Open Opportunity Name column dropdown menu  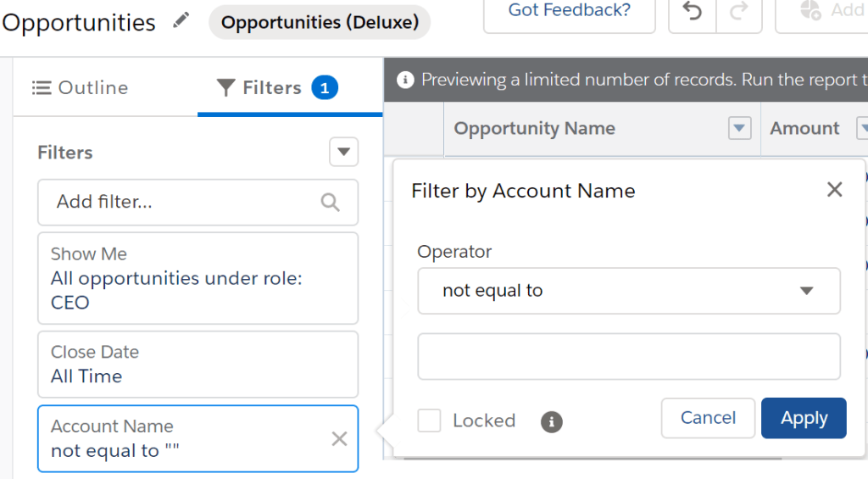click(x=740, y=129)
